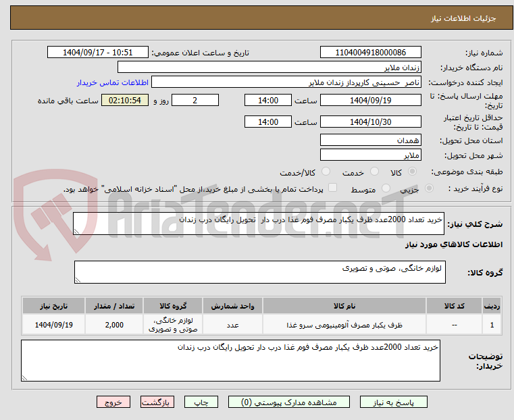Click the need date cell 1404/09/19
This screenshot has height=420, width=514.
point(54,325)
